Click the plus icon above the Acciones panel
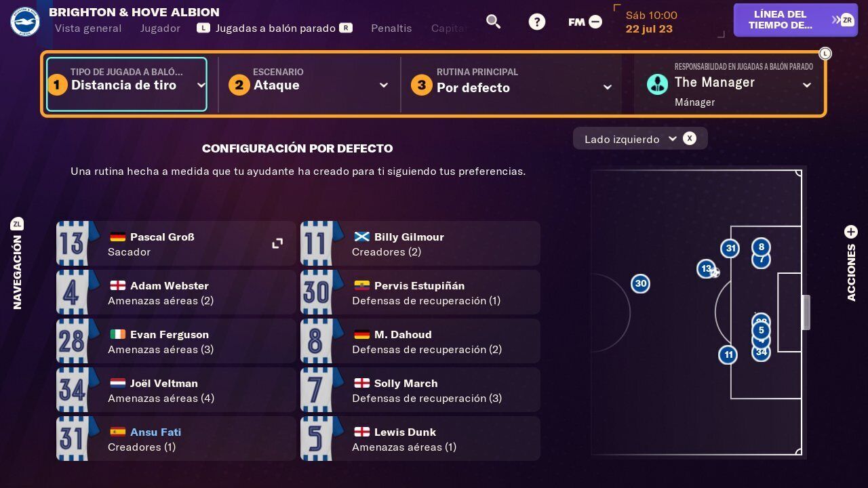Image resolution: width=868 pixels, height=488 pixels. 851,231
